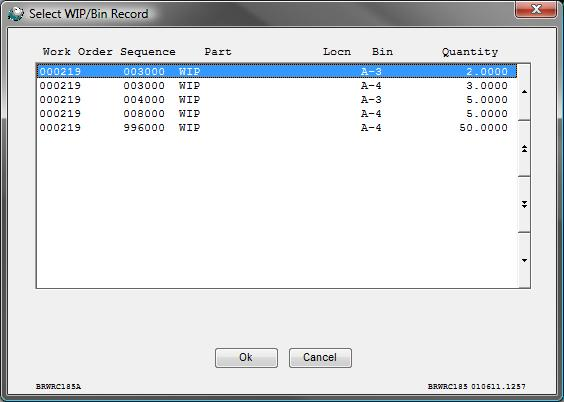564x402 pixels.
Task: Click the page-up double arrow scroll button
Action: 524,149
